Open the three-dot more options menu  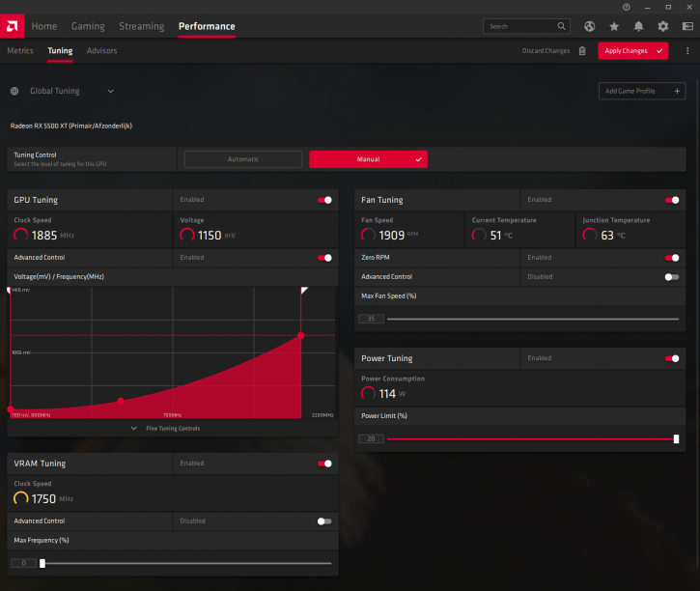687,51
